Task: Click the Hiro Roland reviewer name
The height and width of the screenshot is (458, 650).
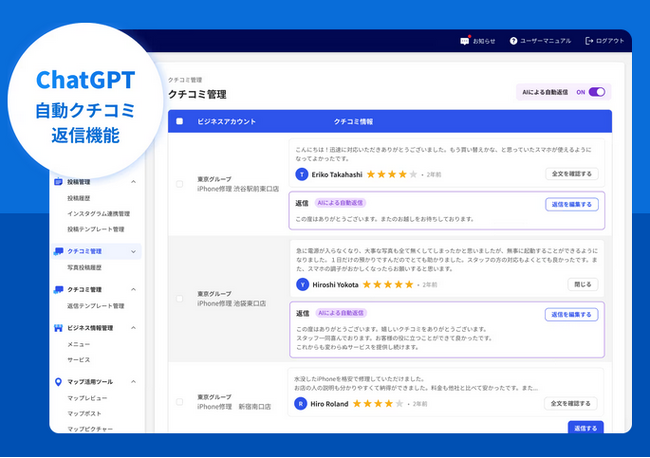Action: point(329,404)
